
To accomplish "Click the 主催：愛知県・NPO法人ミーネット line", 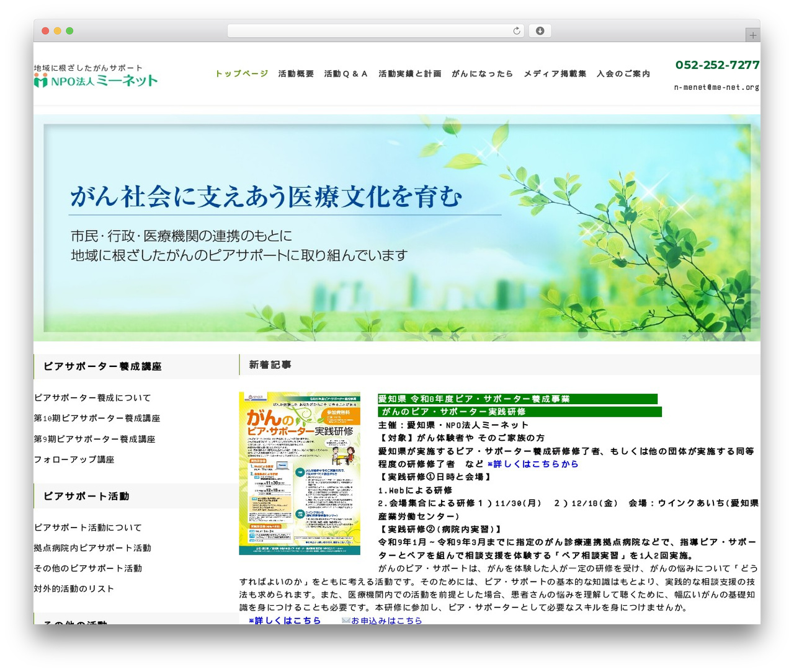I will point(453,425).
